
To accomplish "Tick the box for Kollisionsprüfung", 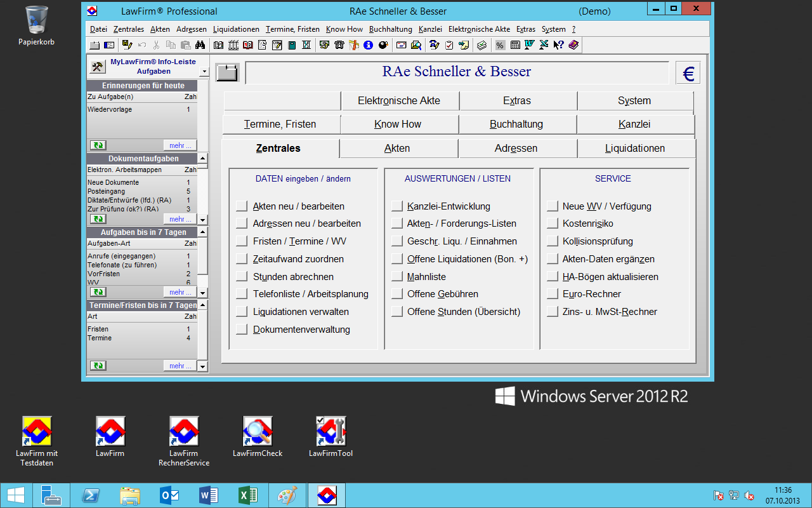I will [552, 241].
